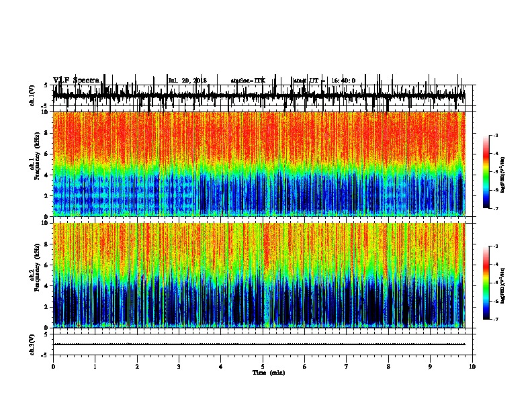Viewport: 532px width, 411px height.
Task: Click time axis tick label "7"
Action: point(347,367)
